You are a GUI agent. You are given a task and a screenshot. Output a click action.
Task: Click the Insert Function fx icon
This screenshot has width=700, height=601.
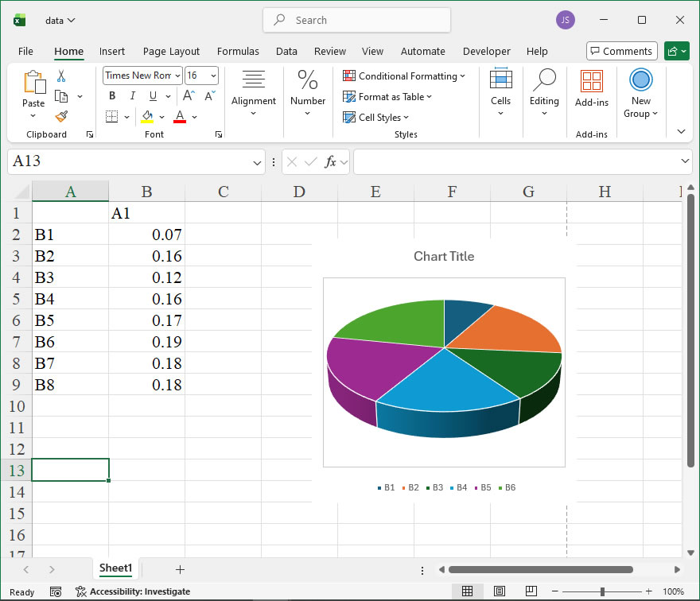330,161
